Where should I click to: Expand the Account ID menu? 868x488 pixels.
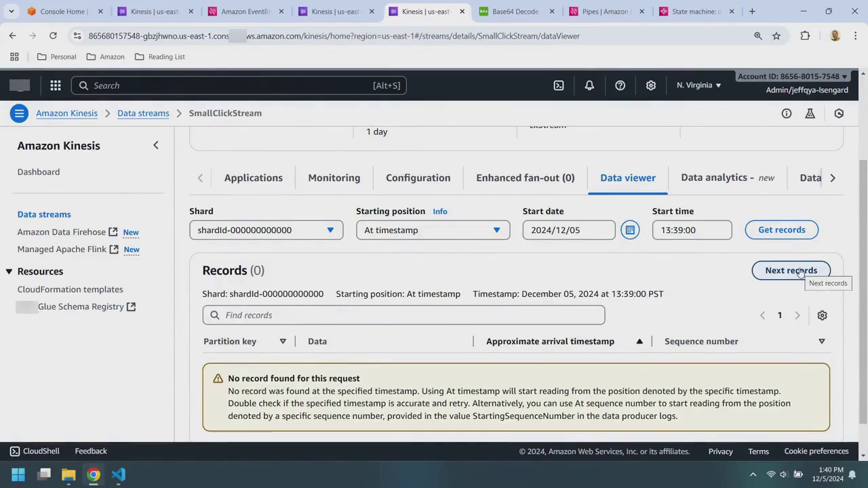(792, 77)
